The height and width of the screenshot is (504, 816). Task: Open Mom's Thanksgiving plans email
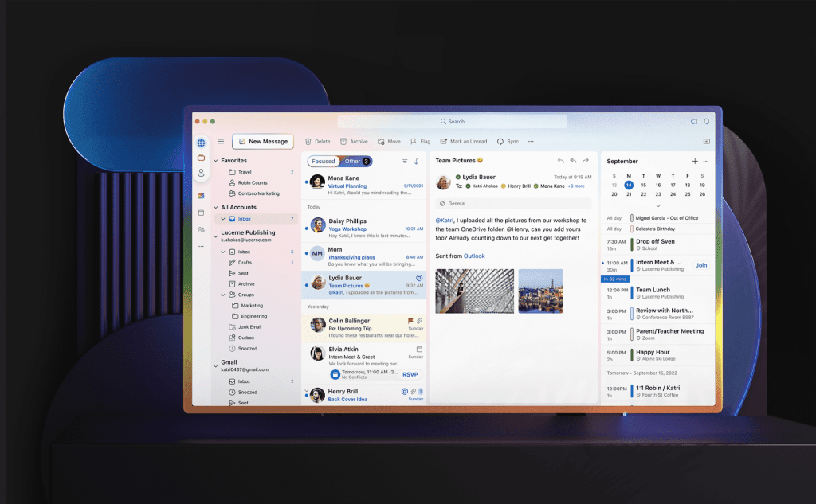click(x=363, y=256)
